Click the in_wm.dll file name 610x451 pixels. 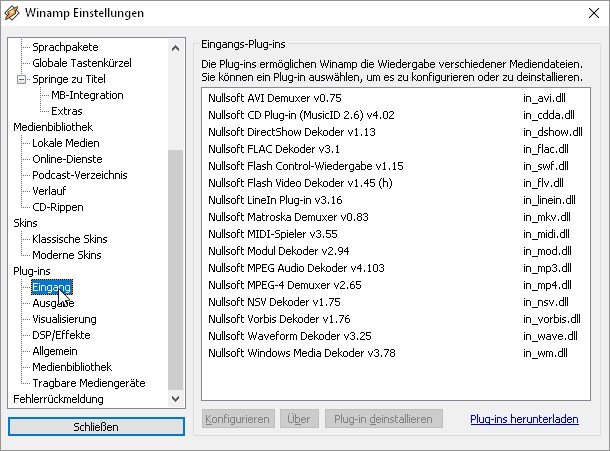pos(545,353)
